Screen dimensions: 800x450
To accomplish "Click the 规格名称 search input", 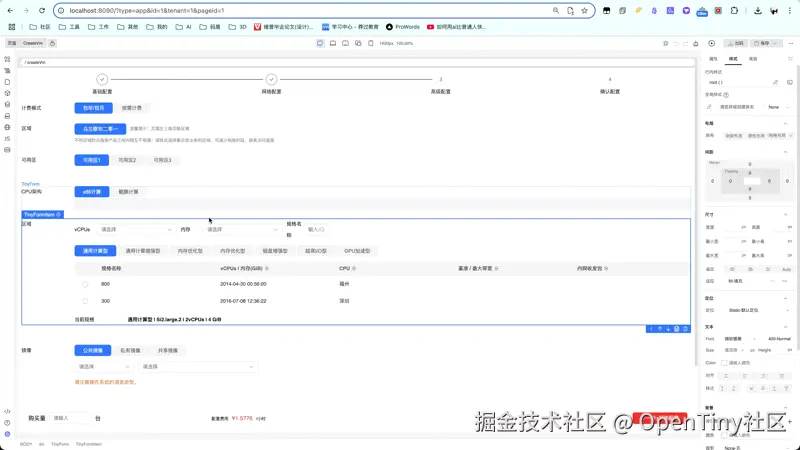I will [316, 230].
